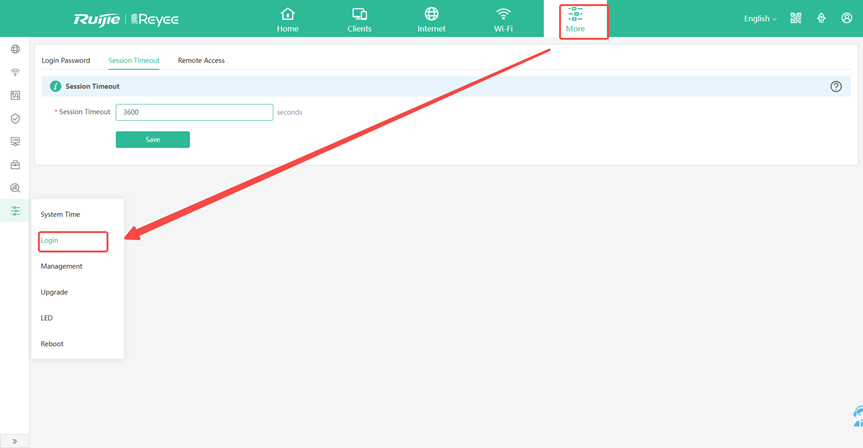
Task: Switch to the Login Password tab
Action: pos(66,61)
